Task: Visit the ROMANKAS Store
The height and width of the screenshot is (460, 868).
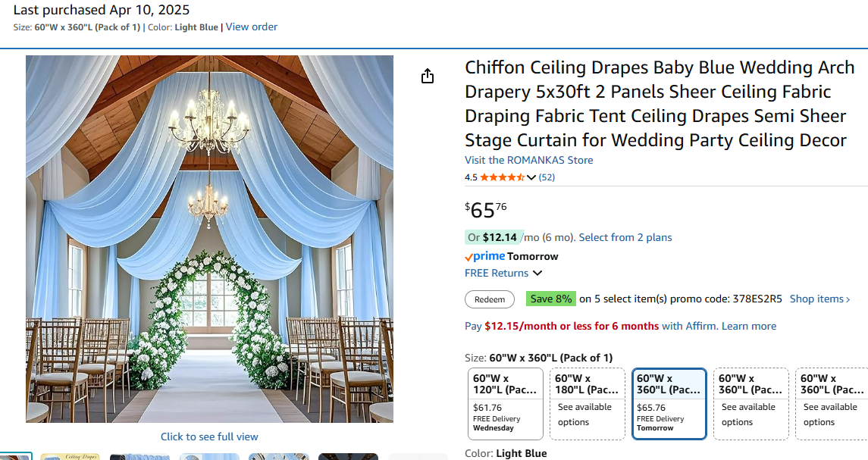Action: (528, 160)
